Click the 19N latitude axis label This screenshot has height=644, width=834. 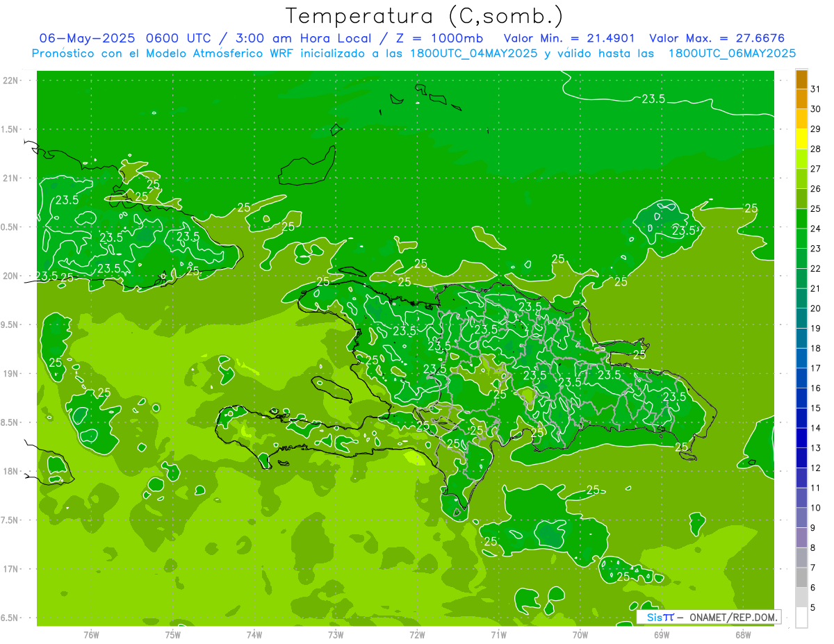pos(12,374)
